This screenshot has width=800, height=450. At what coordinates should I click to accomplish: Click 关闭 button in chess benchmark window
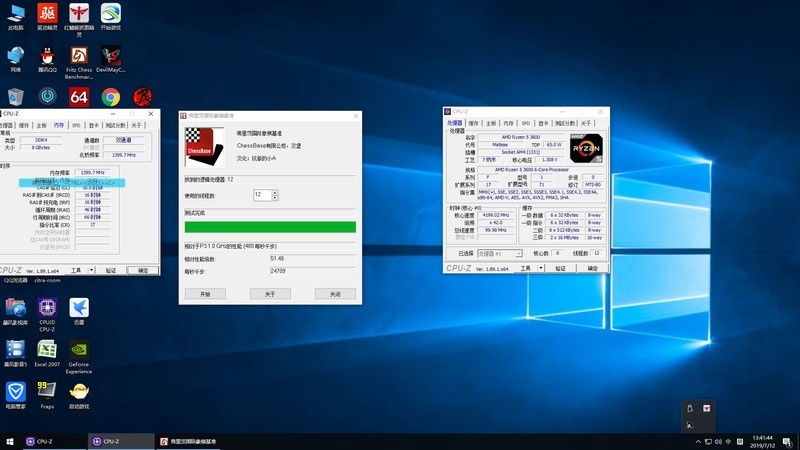(x=335, y=294)
